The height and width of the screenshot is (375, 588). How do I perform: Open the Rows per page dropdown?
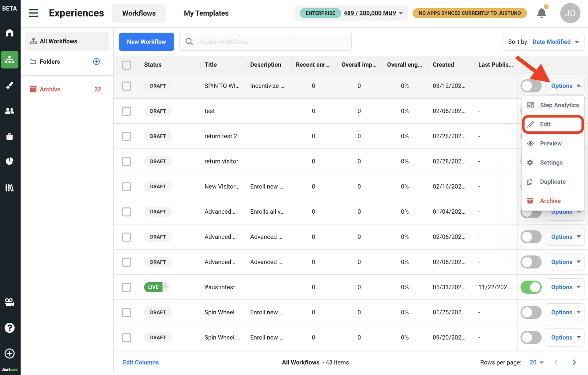point(537,362)
